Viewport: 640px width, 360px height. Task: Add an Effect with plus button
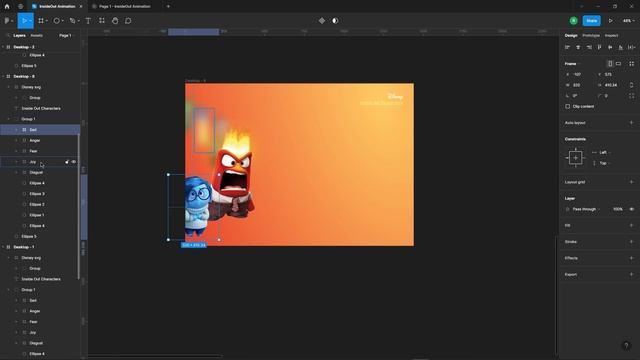coord(631,258)
